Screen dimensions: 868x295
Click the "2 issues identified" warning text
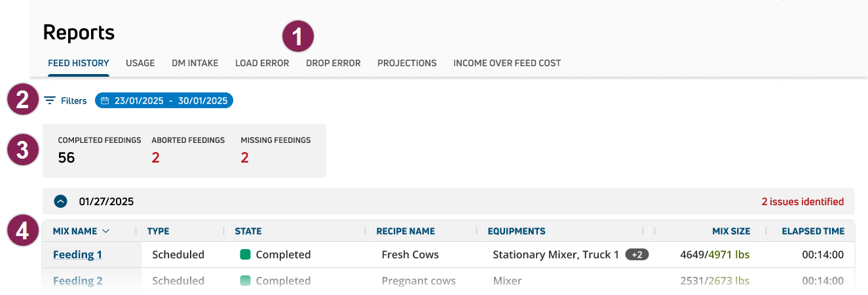pos(802,201)
